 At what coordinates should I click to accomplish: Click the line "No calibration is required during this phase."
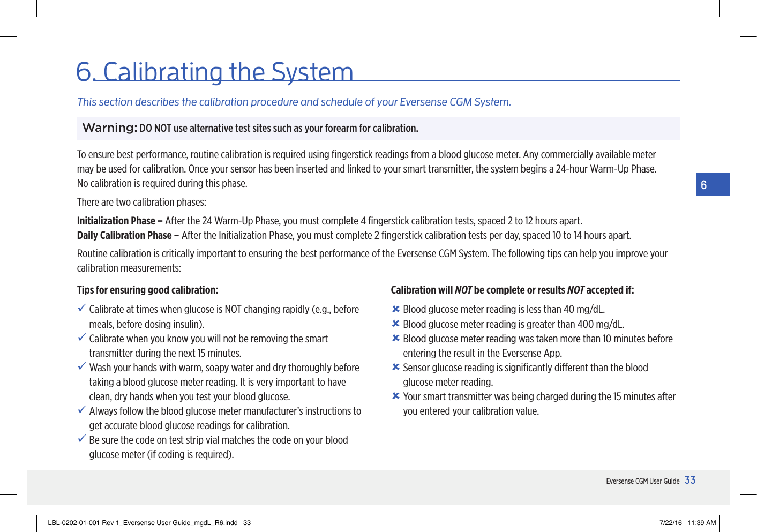(x=162, y=183)
